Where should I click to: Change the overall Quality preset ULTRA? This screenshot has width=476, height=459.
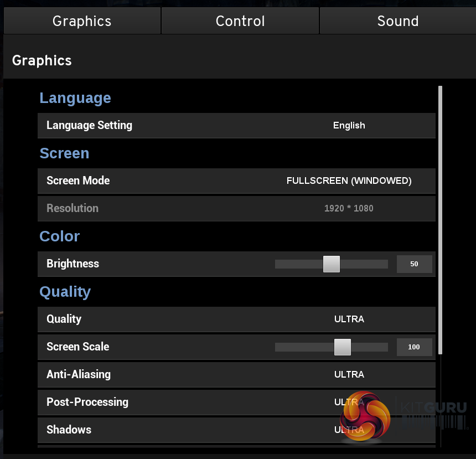pos(349,319)
